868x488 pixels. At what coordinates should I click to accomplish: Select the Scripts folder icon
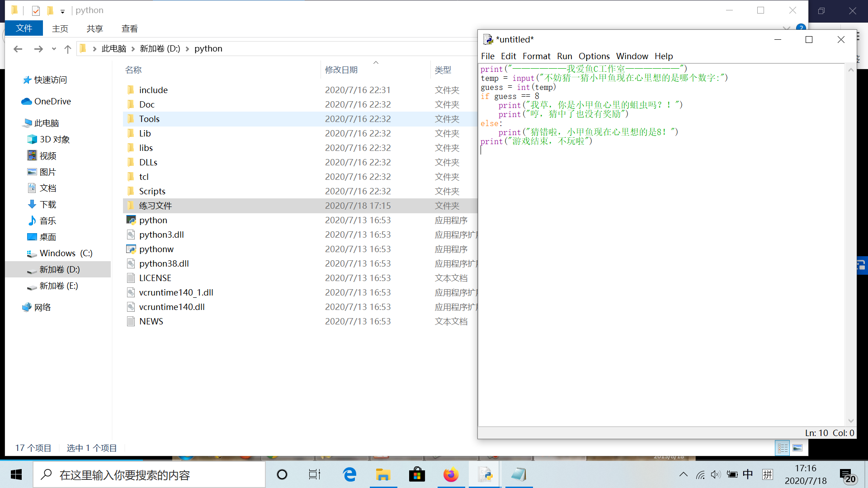(131, 191)
